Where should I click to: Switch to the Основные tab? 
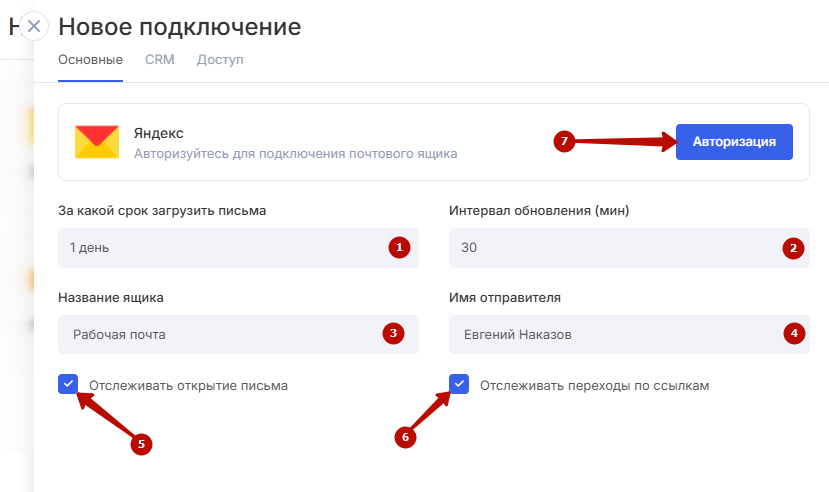coord(90,60)
